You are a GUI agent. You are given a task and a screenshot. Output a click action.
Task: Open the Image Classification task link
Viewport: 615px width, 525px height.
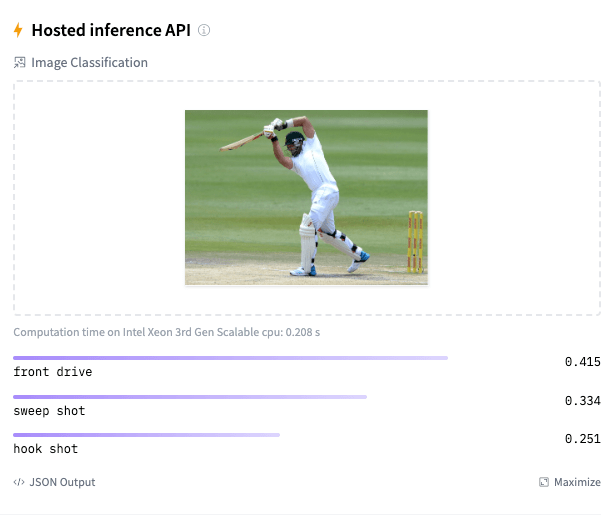(89, 63)
